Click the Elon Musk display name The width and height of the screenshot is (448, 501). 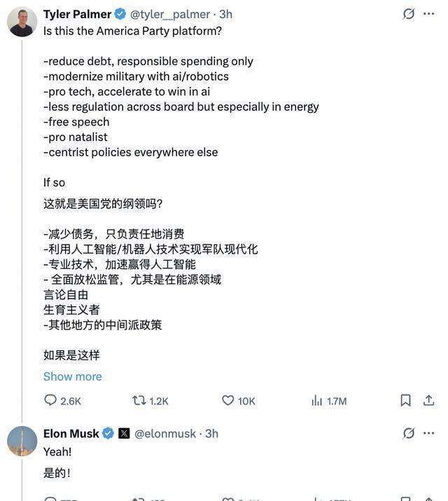tap(71, 433)
